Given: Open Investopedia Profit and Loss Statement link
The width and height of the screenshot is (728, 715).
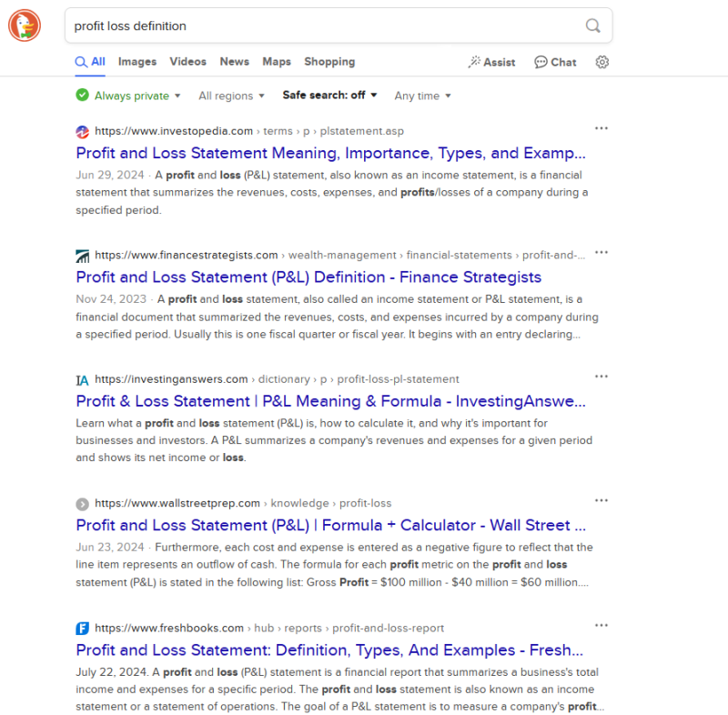Looking at the screenshot, I should click(330, 153).
